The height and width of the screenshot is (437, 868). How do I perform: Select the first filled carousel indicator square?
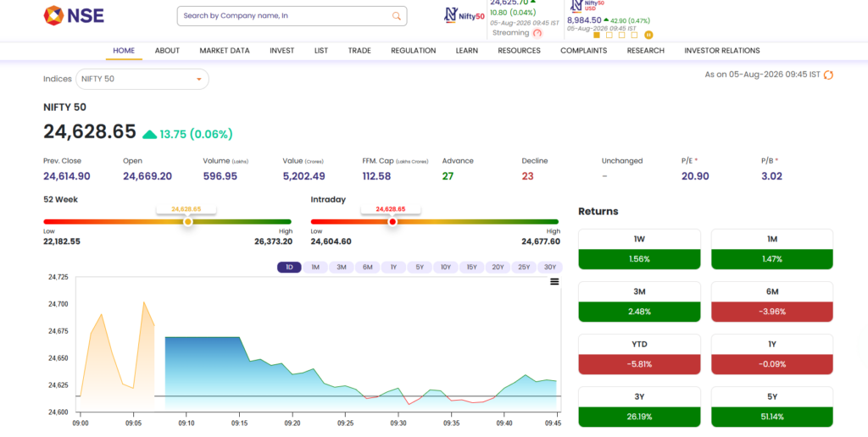pyautogui.click(x=596, y=35)
